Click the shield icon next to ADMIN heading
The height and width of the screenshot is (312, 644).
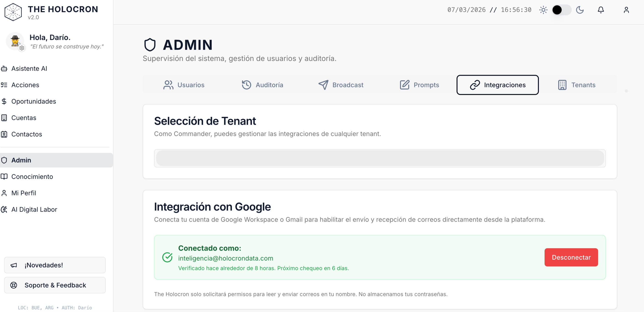(150, 45)
